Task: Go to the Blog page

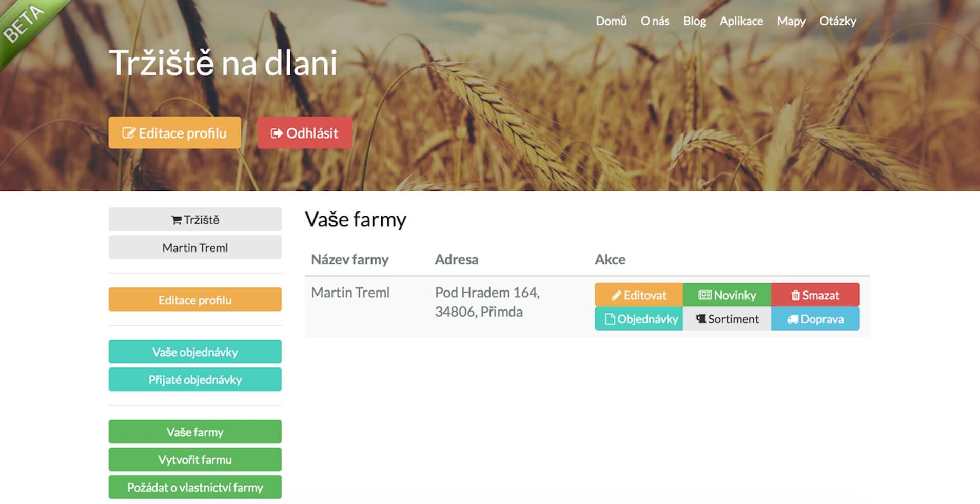Action: pyautogui.click(x=694, y=21)
